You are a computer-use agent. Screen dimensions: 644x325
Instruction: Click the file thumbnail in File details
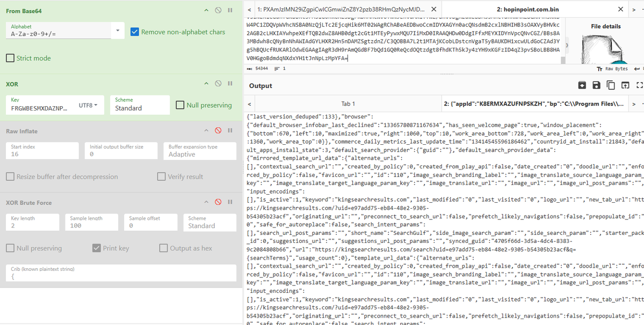[x=605, y=49]
